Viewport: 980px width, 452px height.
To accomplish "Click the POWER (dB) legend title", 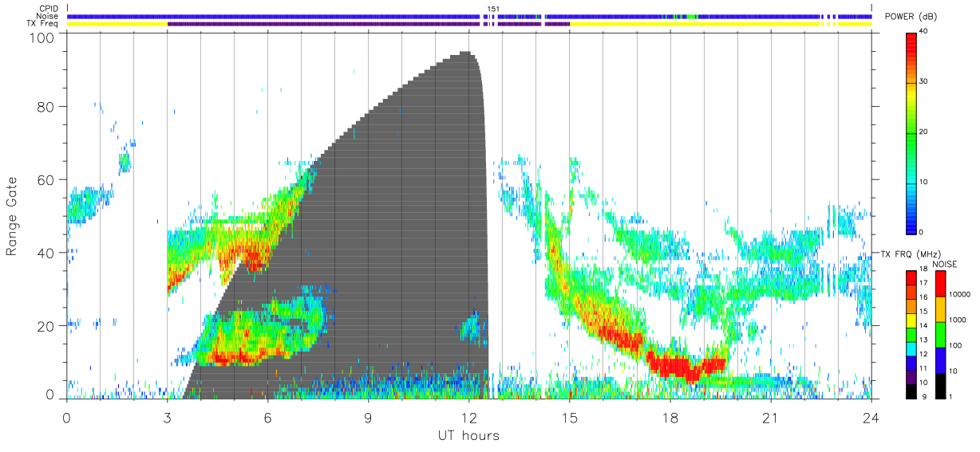I will pos(911,17).
